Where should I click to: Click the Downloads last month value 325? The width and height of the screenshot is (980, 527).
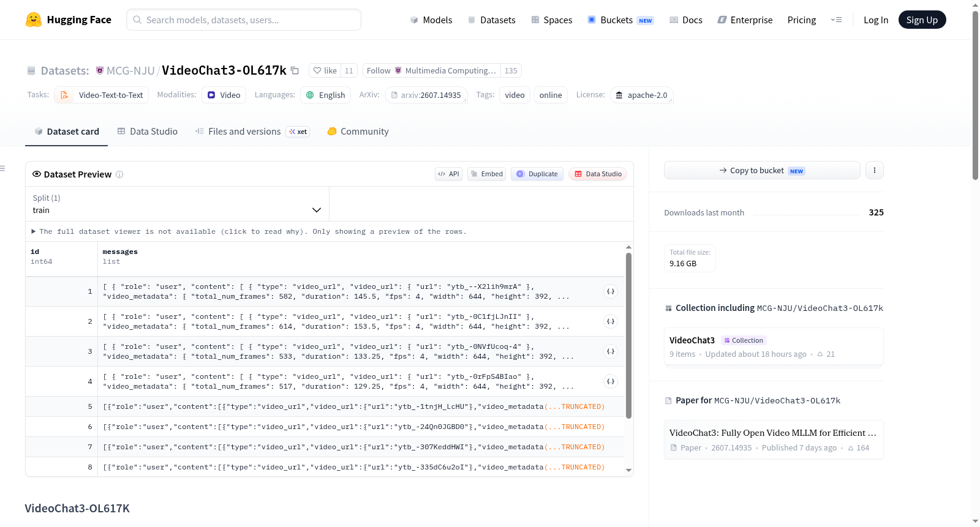tap(876, 212)
